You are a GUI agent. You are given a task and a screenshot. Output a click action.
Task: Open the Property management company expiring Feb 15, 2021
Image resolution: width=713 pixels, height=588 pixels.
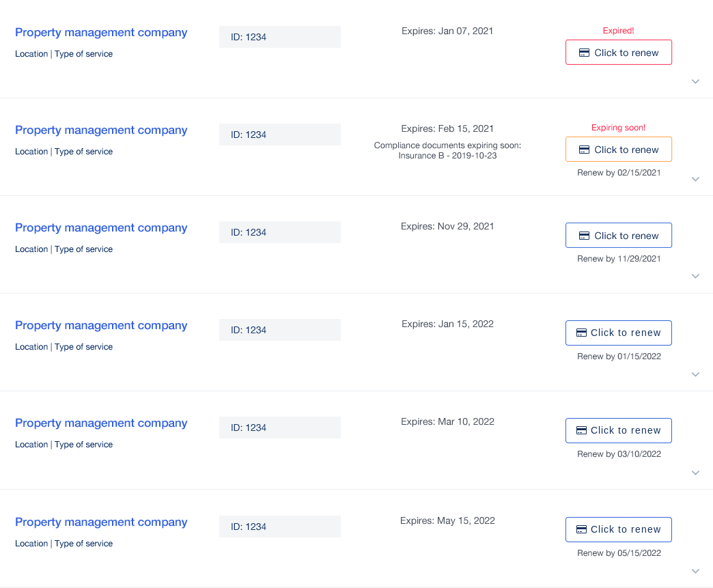click(x=101, y=130)
